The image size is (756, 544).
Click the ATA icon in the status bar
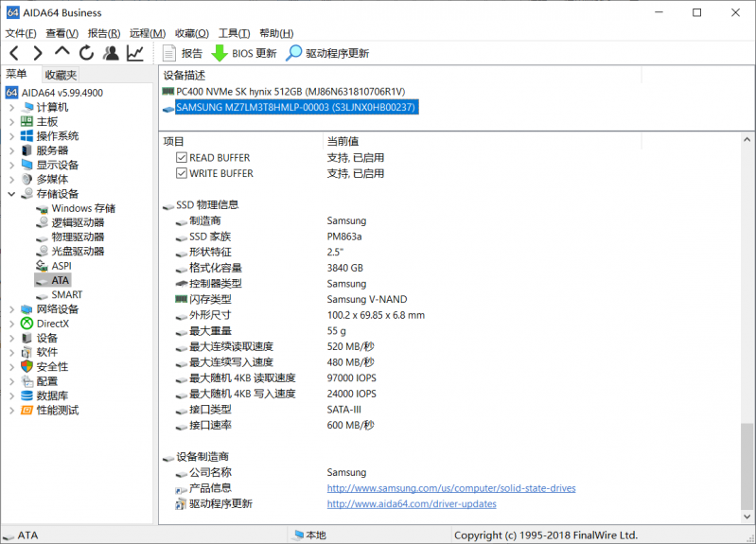(9, 535)
